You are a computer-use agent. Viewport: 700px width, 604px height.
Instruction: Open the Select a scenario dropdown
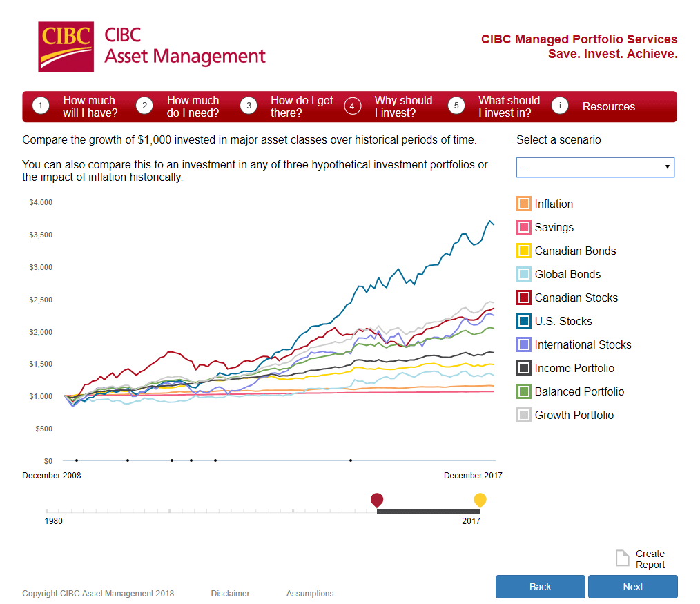click(595, 168)
